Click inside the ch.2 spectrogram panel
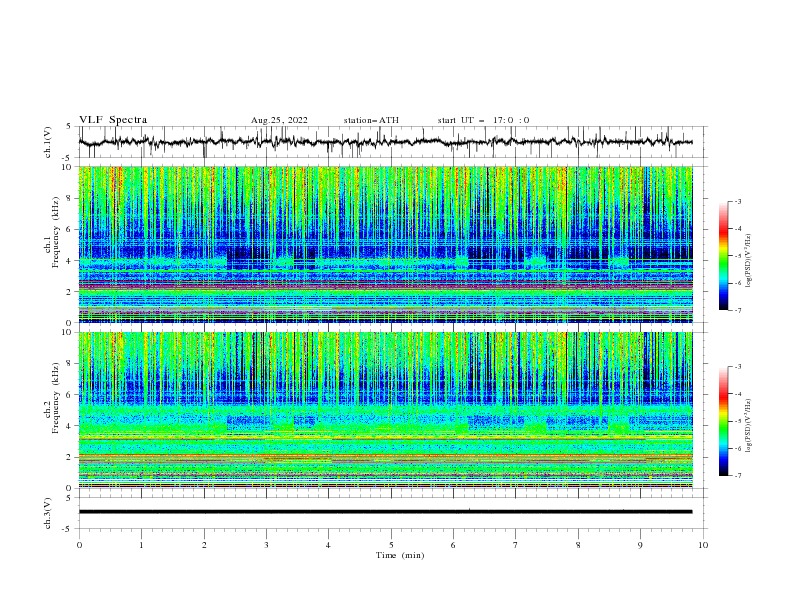The height and width of the screenshot is (612, 792). point(385,410)
